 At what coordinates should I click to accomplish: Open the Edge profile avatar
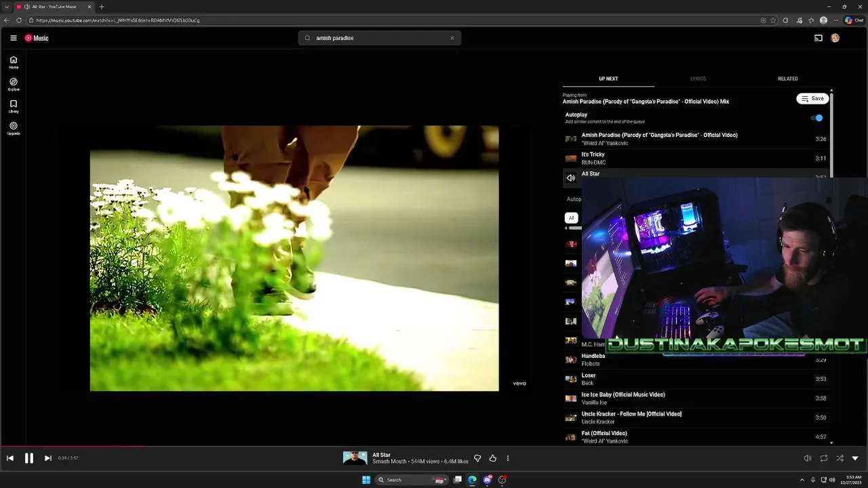[823, 20]
